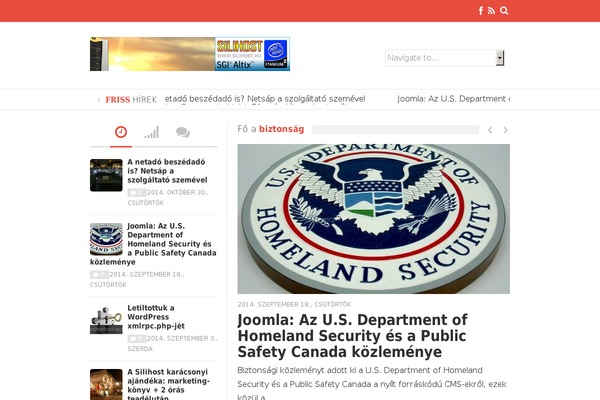Screen dimensions: 600x400
Task: Open ticker headline about netadó beszédadó
Action: [265, 99]
